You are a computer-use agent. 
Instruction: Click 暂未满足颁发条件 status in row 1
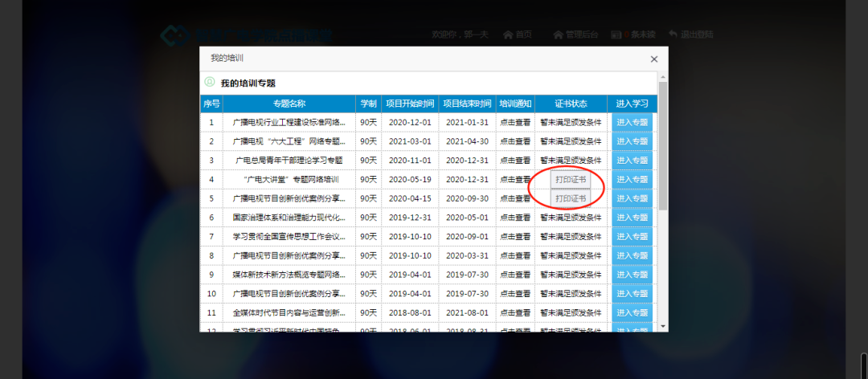571,122
